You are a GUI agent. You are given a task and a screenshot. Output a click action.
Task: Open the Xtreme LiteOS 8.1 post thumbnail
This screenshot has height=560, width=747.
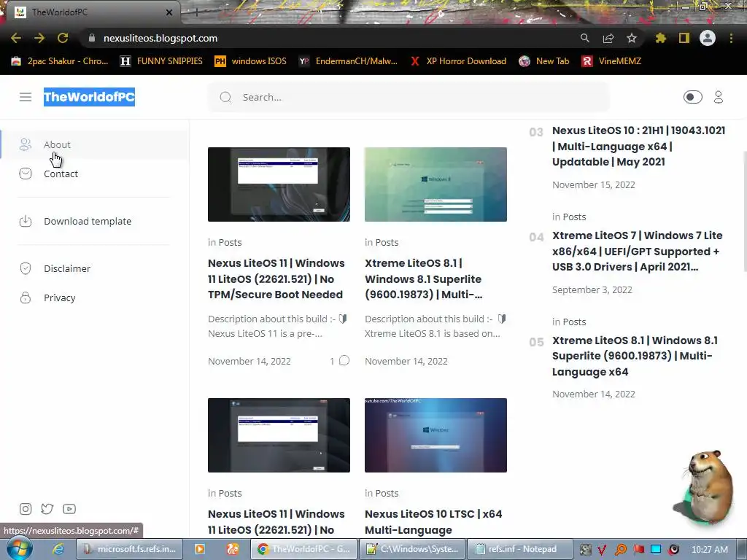(436, 184)
